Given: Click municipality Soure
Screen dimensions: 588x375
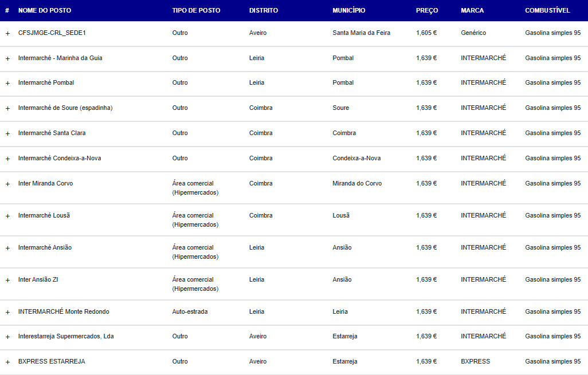Looking at the screenshot, I should [x=340, y=108].
